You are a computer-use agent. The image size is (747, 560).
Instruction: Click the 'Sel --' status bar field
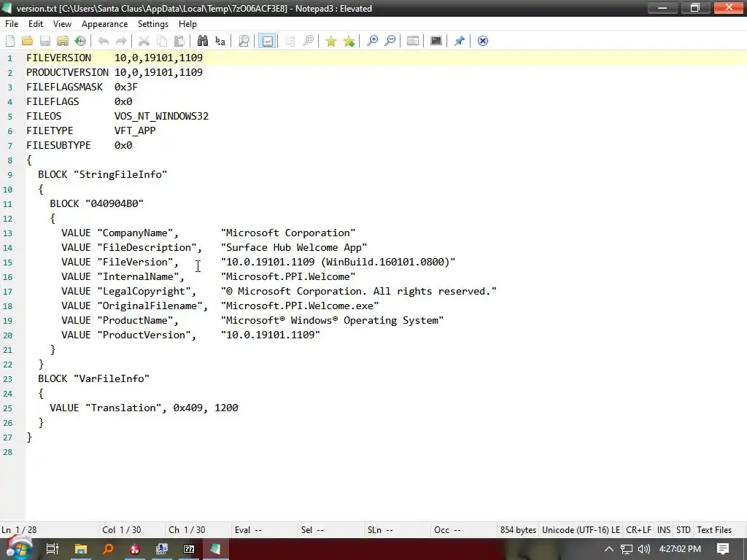click(331, 530)
